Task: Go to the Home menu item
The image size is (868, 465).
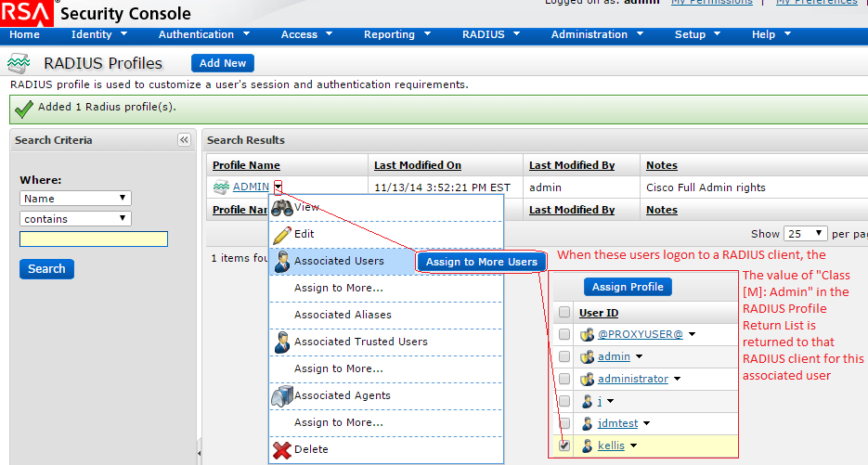Action: [24, 34]
